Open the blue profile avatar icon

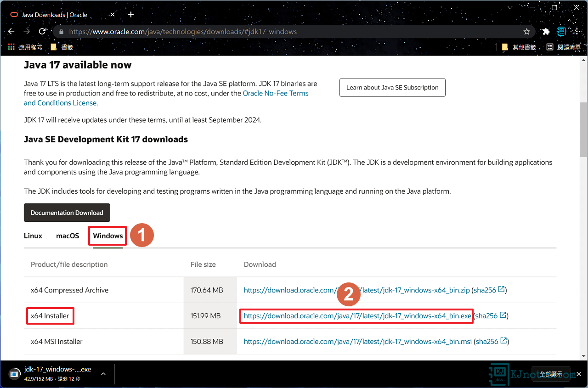[561, 32]
